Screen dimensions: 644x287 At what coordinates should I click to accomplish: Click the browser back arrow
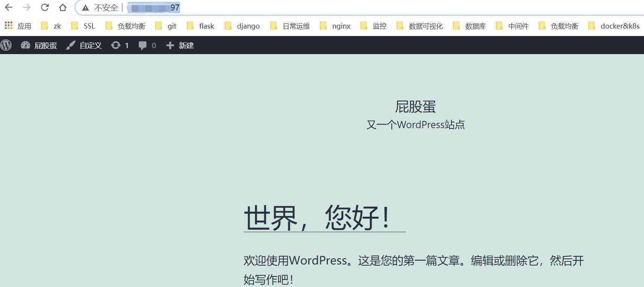(8, 8)
